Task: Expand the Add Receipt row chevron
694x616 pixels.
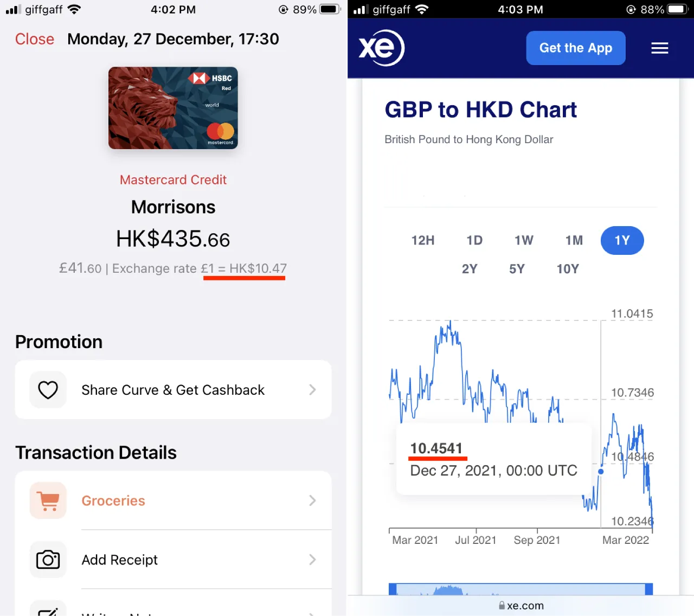Action: pos(312,560)
